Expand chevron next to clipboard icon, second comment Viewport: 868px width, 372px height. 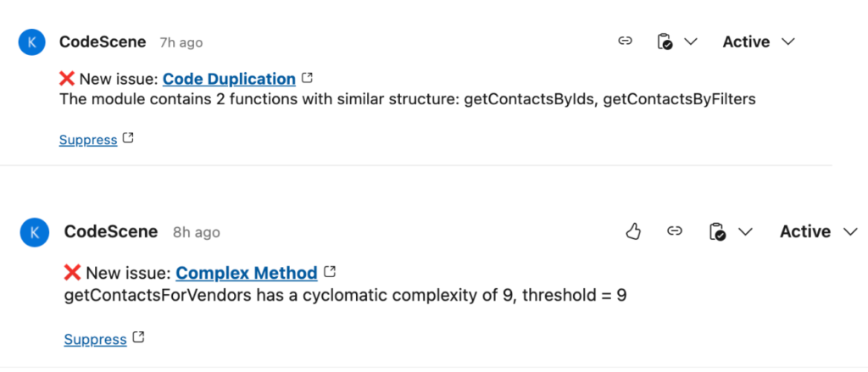(x=746, y=231)
